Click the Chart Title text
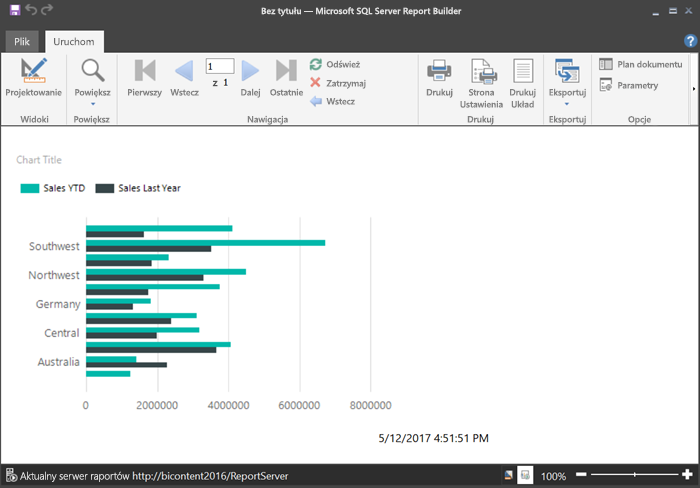700x488 pixels. [x=39, y=160]
